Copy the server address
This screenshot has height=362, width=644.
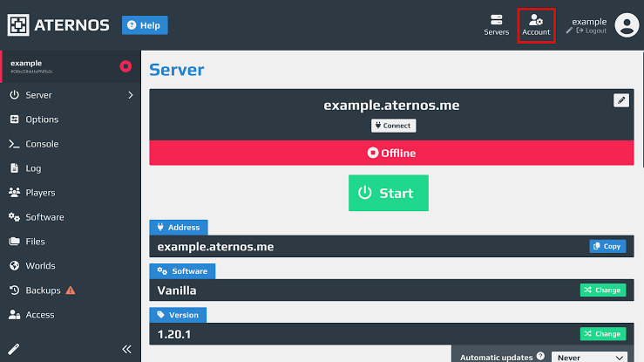[x=607, y=246]
